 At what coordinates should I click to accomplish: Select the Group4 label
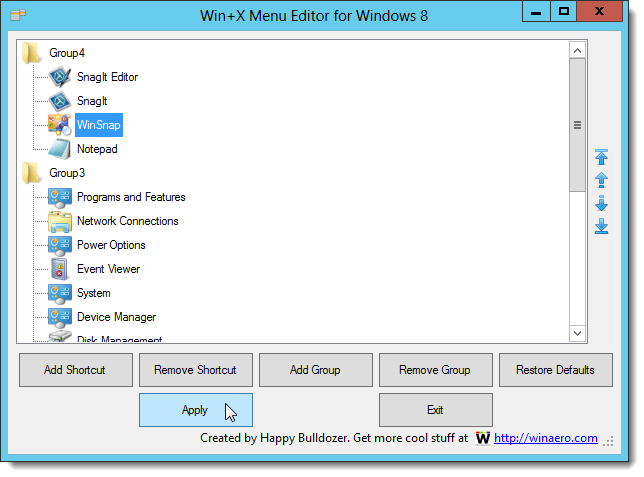[67, 53]
